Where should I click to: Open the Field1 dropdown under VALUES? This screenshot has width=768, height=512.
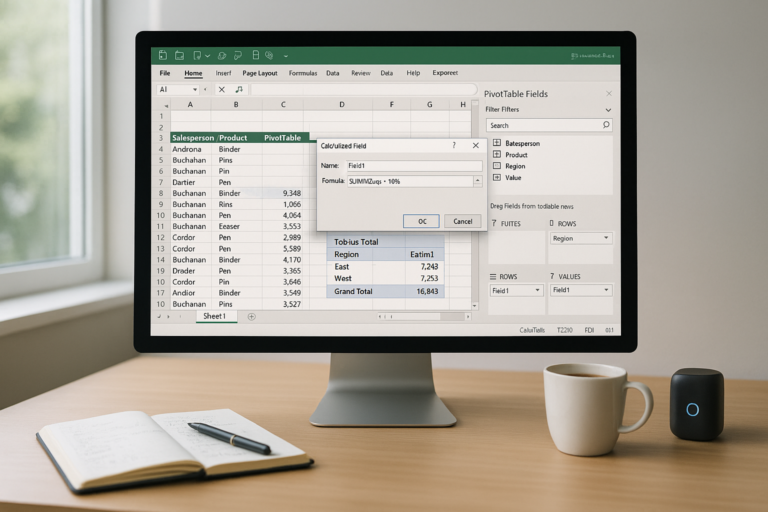click(606, 290)
